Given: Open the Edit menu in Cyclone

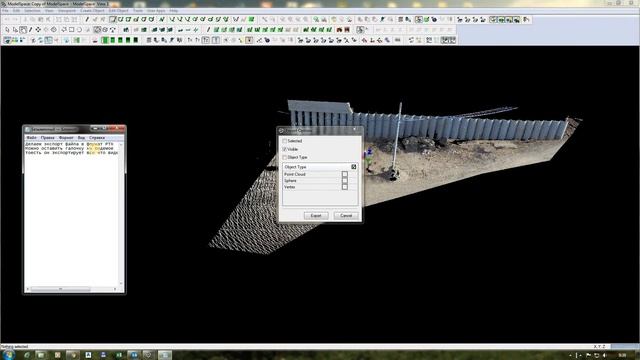Looking at the screenshot, I should pos(16,11).
